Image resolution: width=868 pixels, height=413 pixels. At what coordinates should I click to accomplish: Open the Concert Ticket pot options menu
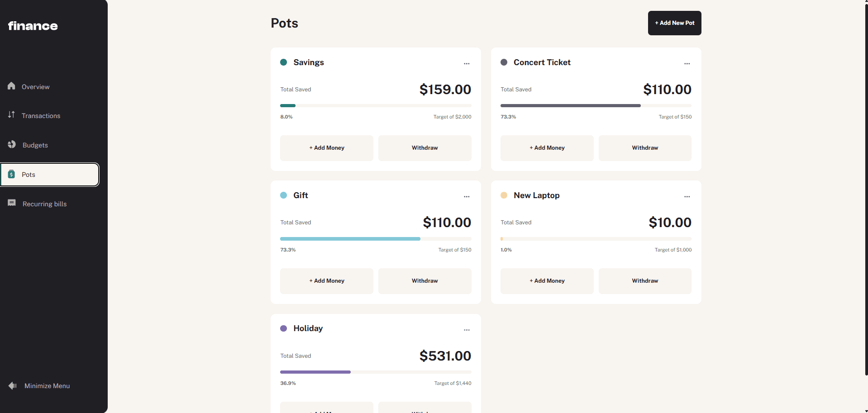click(687, 64)
